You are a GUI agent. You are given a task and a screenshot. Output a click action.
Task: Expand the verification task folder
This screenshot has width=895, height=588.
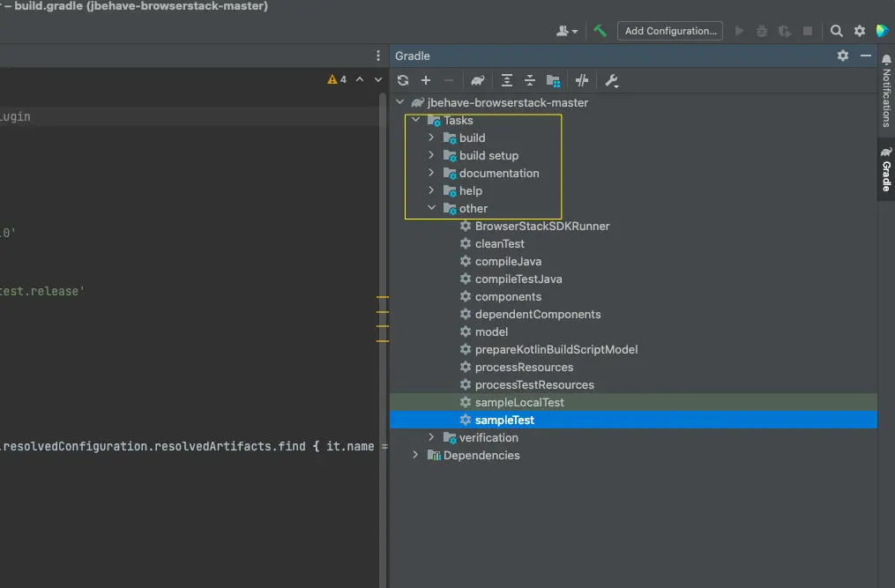click(431, 437)
